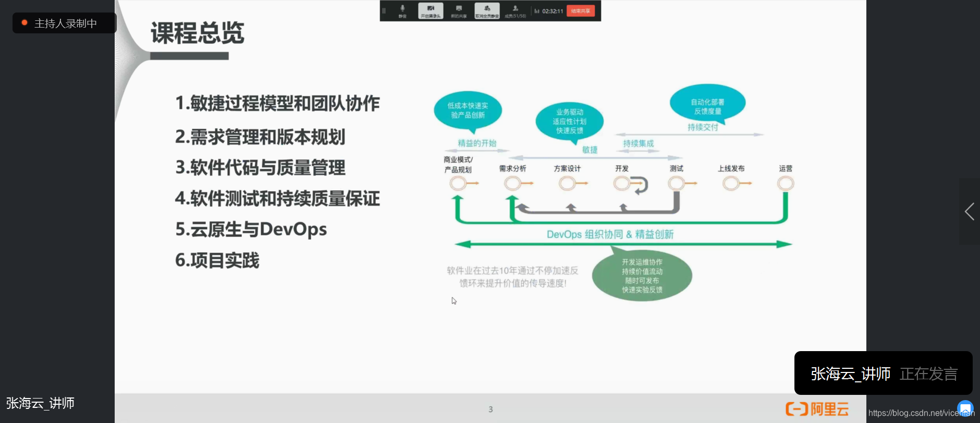Start a new share via 新的共享
980x423 pixels.
pos(459,11)
